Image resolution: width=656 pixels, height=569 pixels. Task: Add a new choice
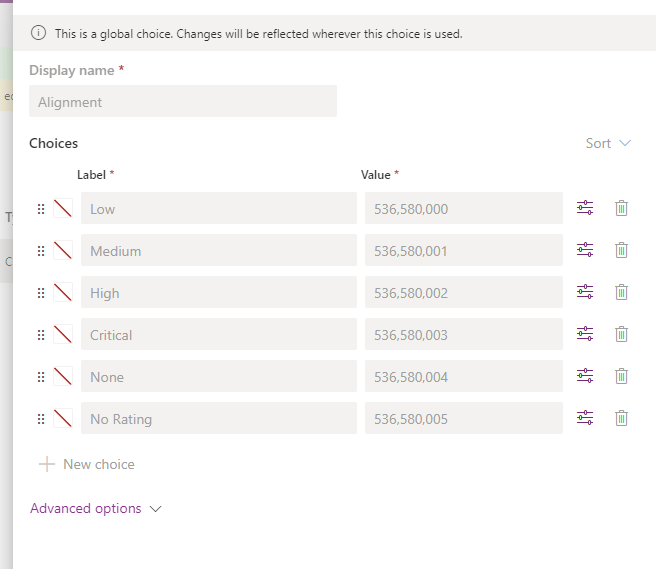pos(86,464)
